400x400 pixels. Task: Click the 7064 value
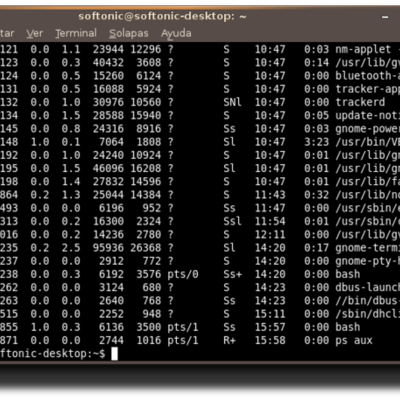tap(111, 142)
